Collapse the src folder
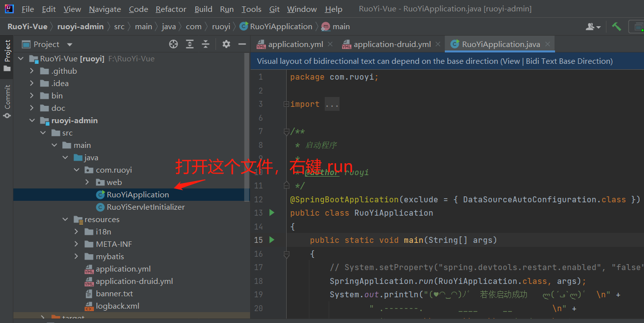This screenshot has height=323, width=644. pos(43,133)
